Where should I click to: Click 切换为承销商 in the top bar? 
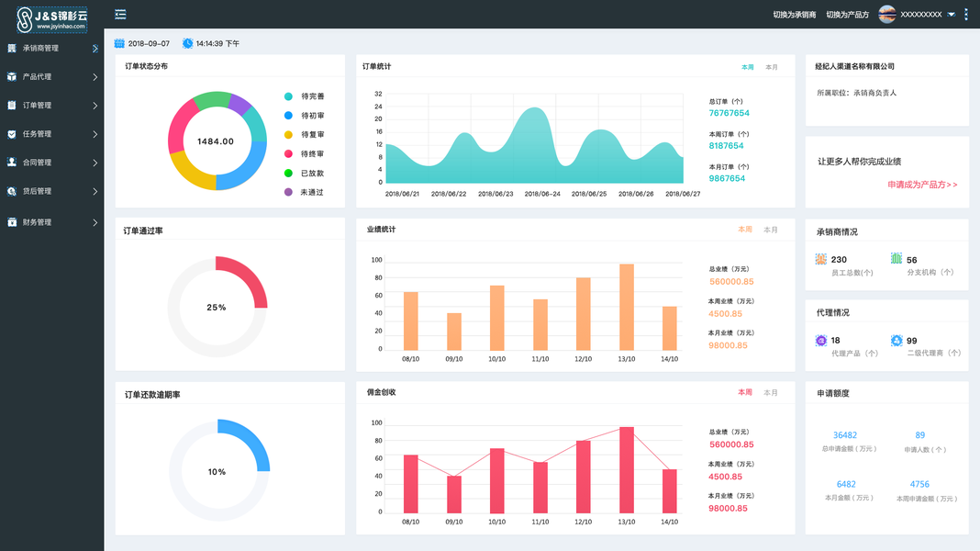coord(795,15)
